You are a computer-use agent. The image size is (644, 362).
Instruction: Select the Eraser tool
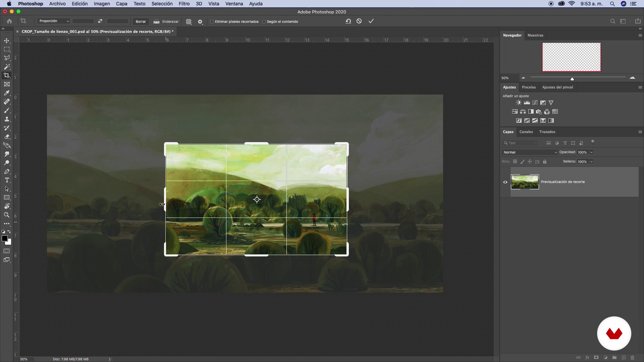point(7,136)
